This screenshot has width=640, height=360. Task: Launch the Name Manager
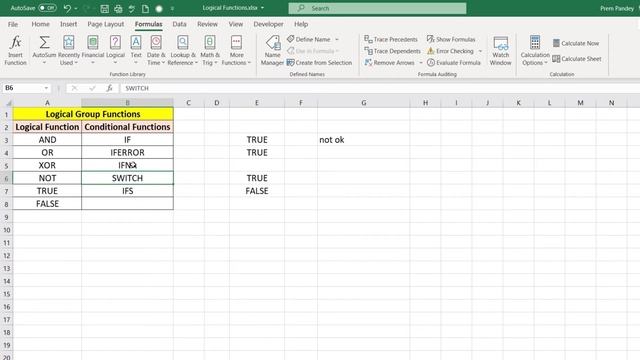pyautogui.click(x=272, y=50)
